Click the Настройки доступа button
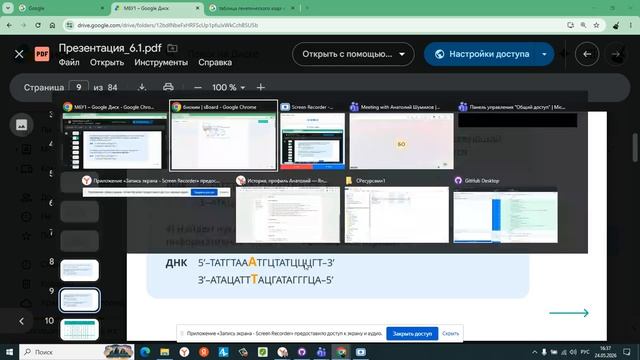The width and height of the screenshot is (640, 360). pos(482,54)
